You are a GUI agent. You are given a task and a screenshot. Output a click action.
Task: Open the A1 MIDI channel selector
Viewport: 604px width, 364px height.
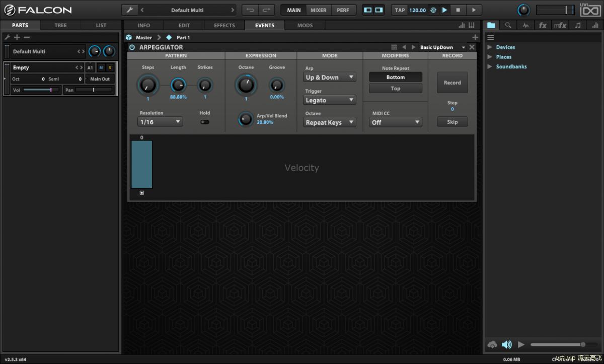coord(90,67)
